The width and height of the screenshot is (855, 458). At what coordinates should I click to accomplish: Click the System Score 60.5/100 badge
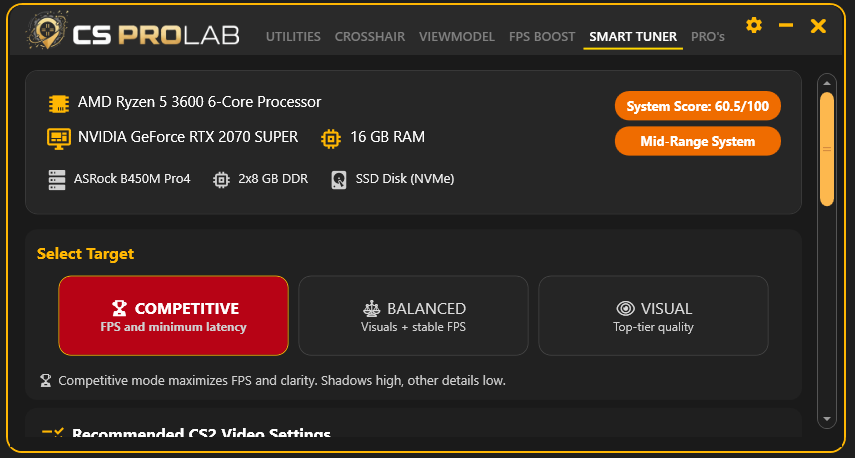pyautogui.click(x=697, y=106)
